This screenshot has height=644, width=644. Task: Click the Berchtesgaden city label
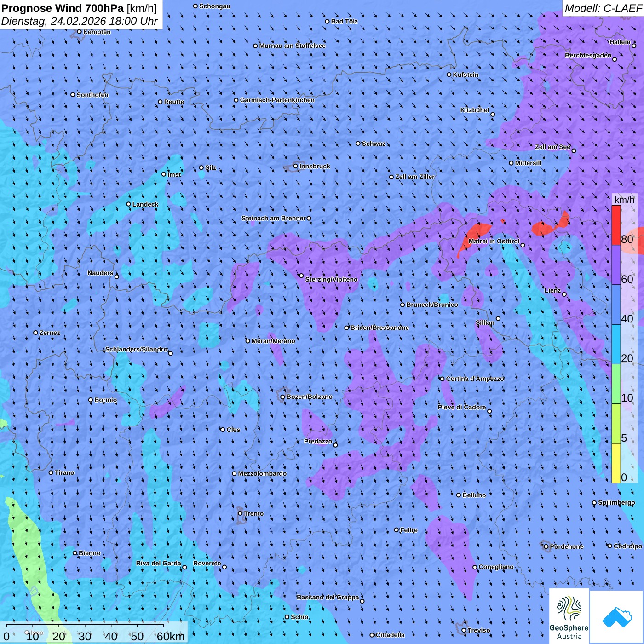click(x=588, y=55)
